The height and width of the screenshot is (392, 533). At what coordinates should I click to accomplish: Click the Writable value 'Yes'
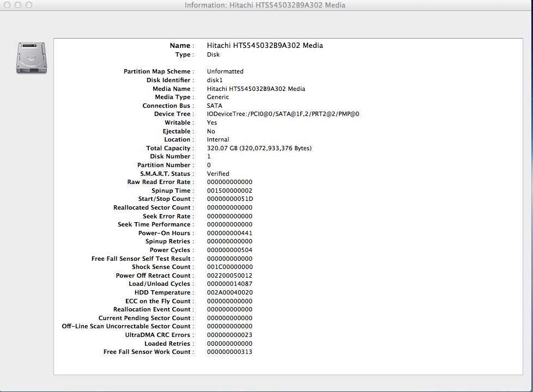coord(212,122)
